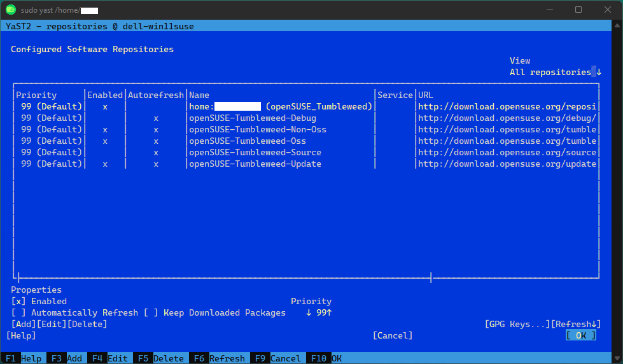Toggle Automatically Refresh checkbox
Image resolution: width=623 pixels, height=364 pixels.
click(18, 312)
